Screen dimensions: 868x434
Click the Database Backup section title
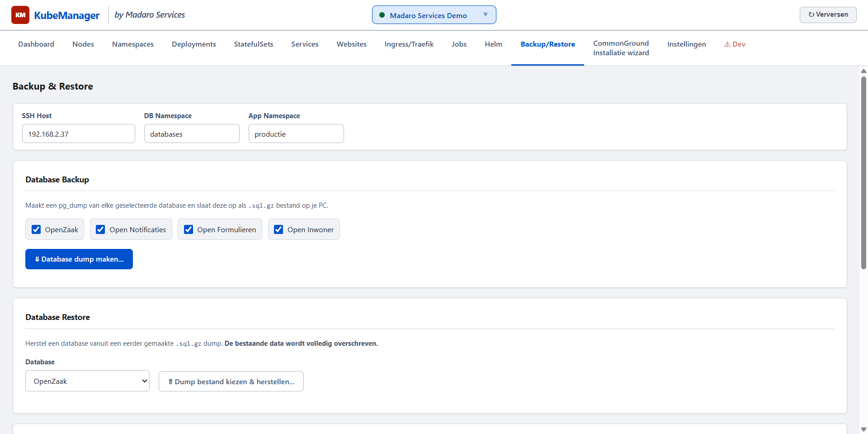pyautogui.click(x=57, y=180)
